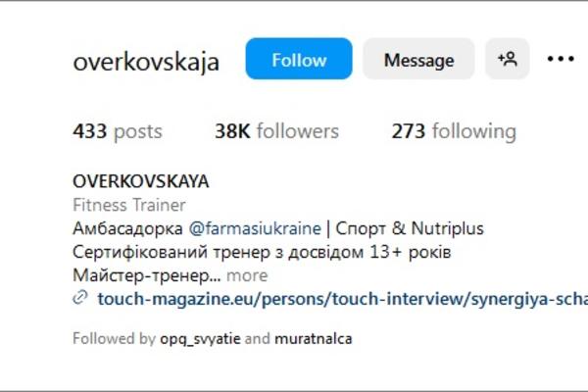View the 38K followers list
This screenshot has width=588, height=392.
[276, 131]
